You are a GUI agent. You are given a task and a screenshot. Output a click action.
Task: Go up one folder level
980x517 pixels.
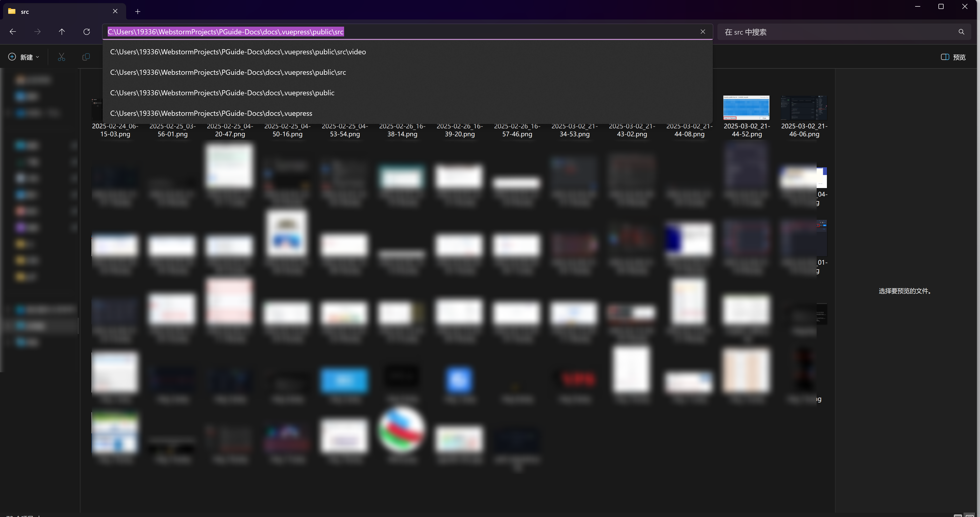pyautogui.click(x=62, y=32)
